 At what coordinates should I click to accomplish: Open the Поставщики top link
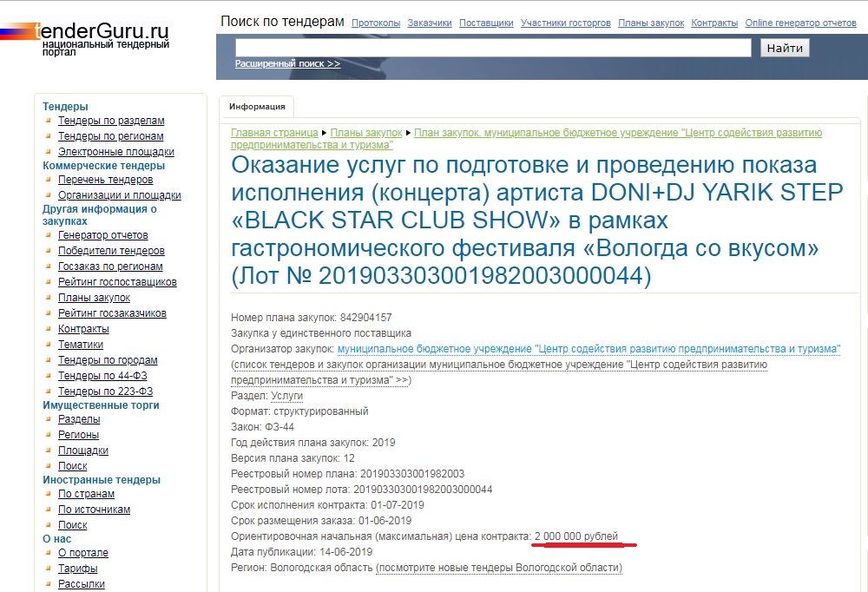point(486,23)
